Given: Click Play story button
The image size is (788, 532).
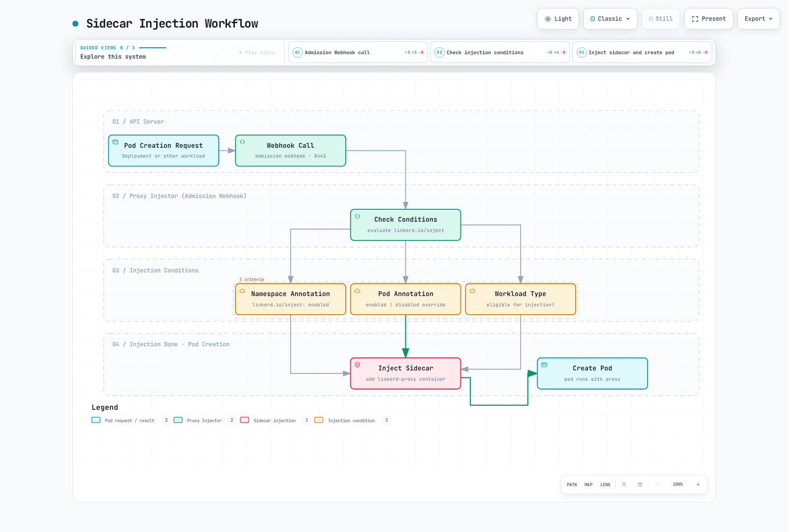Looking at the screenshot, I should tap(257, 52).
